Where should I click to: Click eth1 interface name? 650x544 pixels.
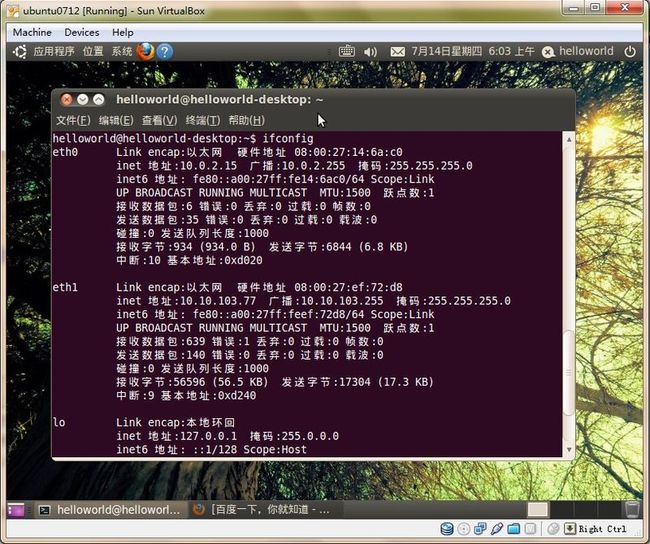click(65, 287)
